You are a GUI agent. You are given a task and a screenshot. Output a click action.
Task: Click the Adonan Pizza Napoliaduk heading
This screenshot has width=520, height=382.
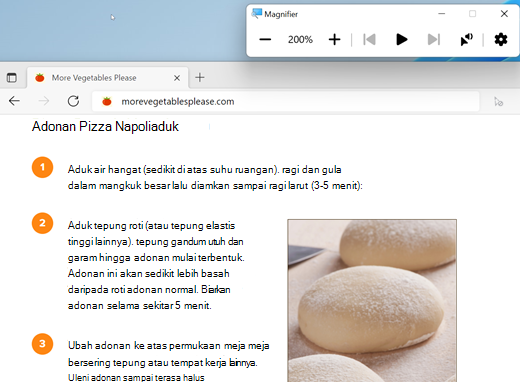(x=105, y=127)
